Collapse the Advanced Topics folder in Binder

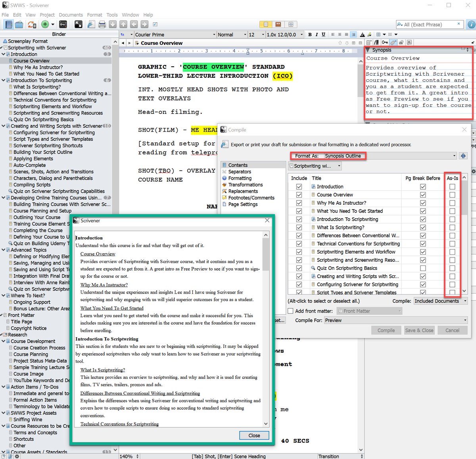[4, 250]
